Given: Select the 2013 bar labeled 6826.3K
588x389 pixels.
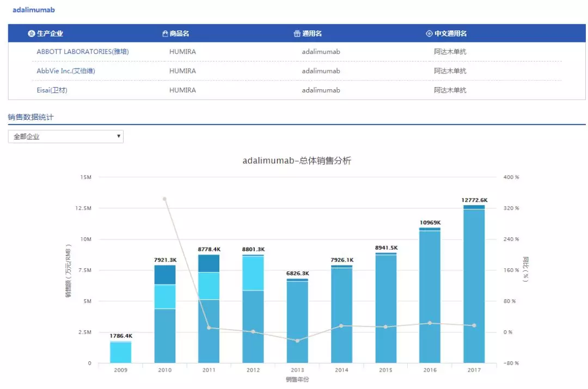Looking at the screenshot, I should pyautogui.click(x=297, y=321).
